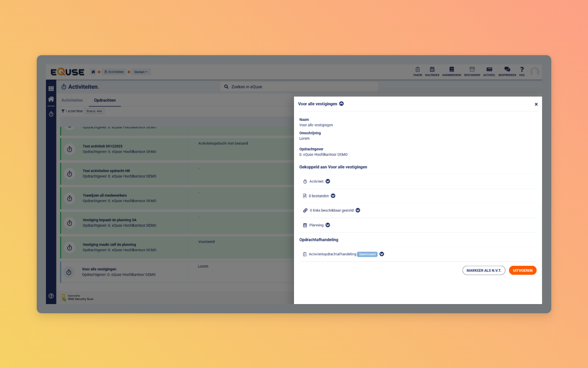Viewport: 588px width, 368px height.
Task: Go to home via breadcrumb house icon
Action: coord(93,72)
